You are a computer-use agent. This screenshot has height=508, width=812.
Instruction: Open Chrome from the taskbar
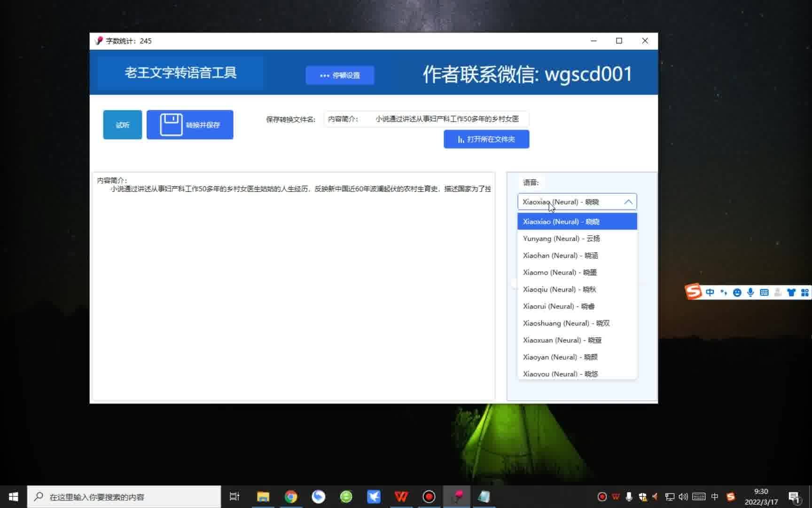click(291, 497)
